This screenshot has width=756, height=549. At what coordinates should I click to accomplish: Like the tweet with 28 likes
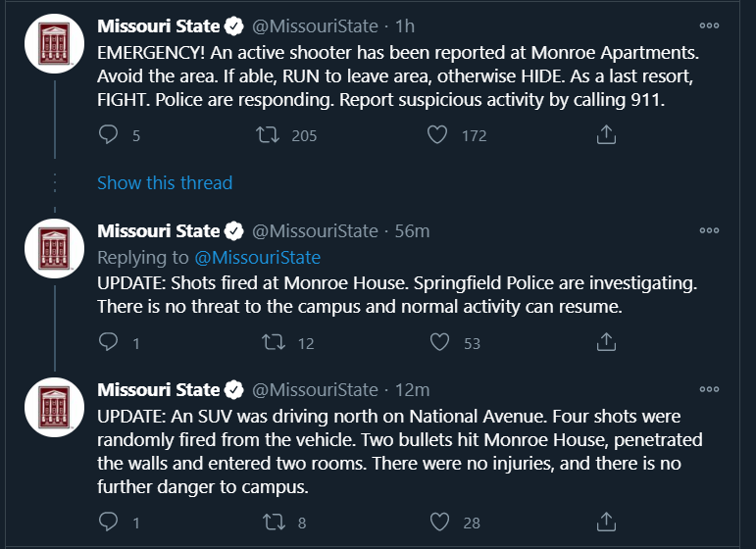(x=439, y=522)
